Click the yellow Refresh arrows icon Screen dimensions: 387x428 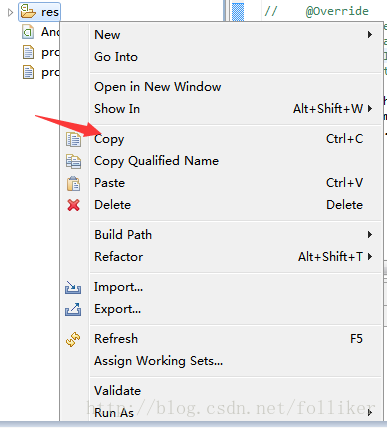(73, 339)
